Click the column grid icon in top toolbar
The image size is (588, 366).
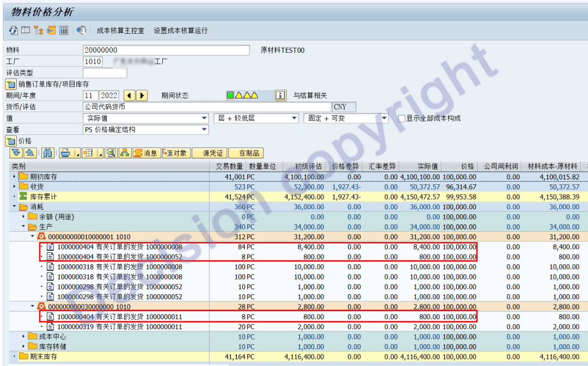(x=64, y=30)
